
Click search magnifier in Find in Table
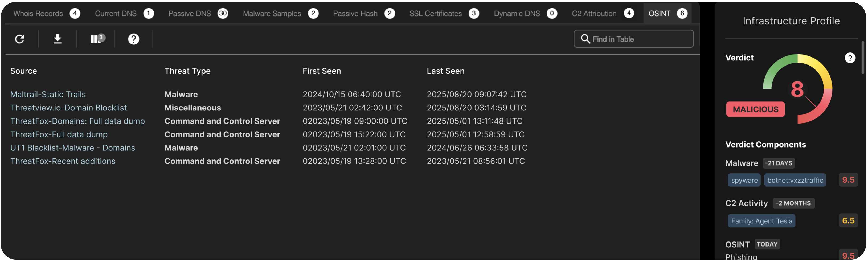coord(585,39)
